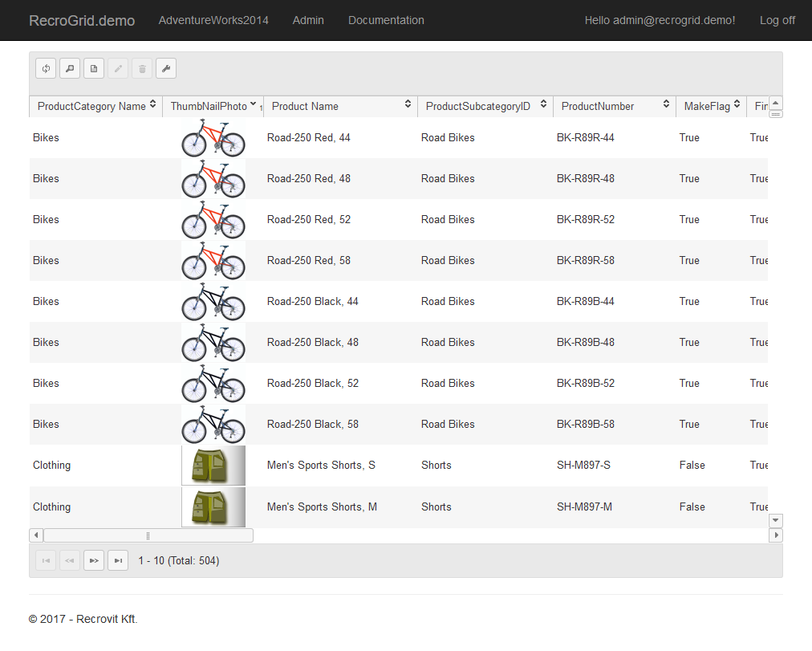Click the refresh grid icon

pyautogui.click(x=46, y=69)
